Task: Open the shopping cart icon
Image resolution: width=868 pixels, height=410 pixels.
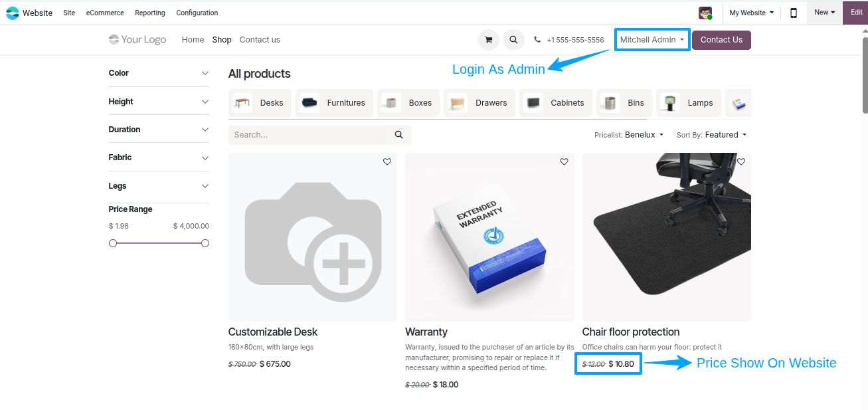Action: click(489, 40)
